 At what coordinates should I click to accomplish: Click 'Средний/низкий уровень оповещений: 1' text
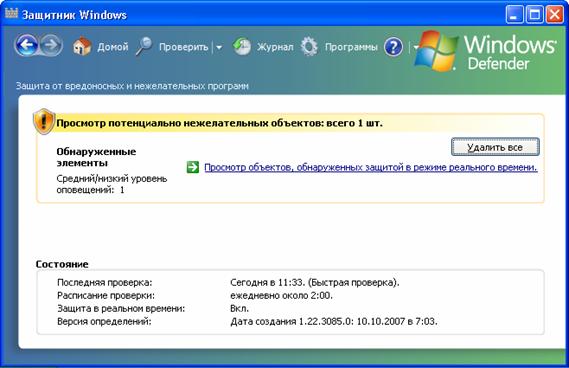[x=111, y=184]
